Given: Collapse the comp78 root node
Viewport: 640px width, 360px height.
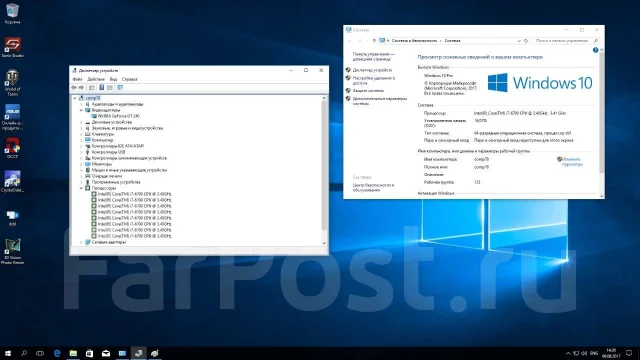Looking at the screenshot, I should click(x=75, y=98).
